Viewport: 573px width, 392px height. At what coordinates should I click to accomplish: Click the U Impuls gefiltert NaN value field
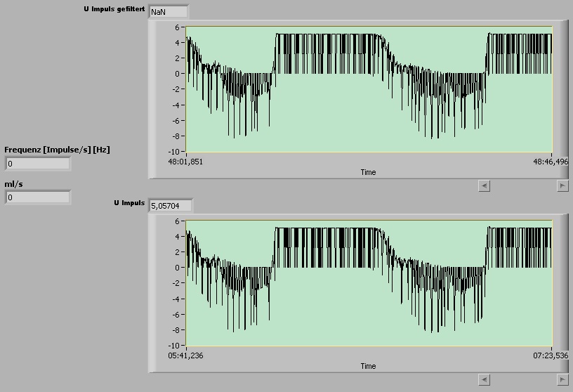pos(168,11)
